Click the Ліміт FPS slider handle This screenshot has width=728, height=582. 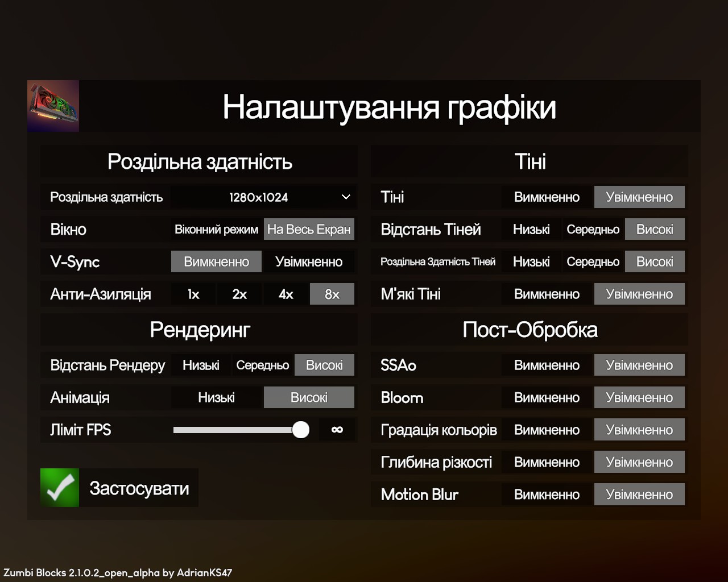[300, 430]
